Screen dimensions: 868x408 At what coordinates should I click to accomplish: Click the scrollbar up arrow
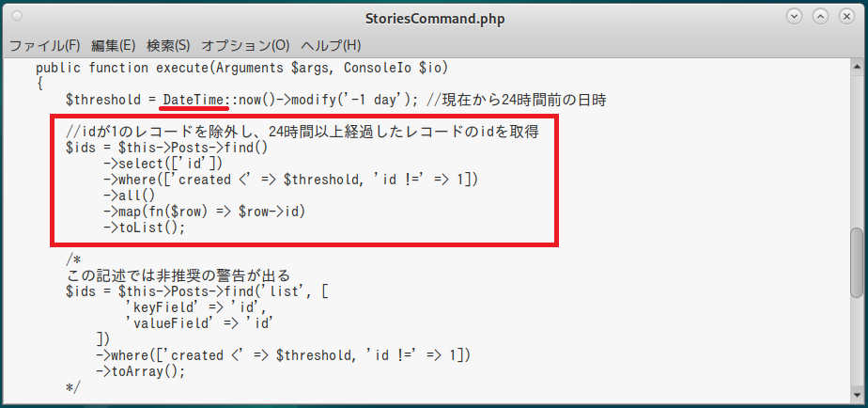(x=856, y=66)
